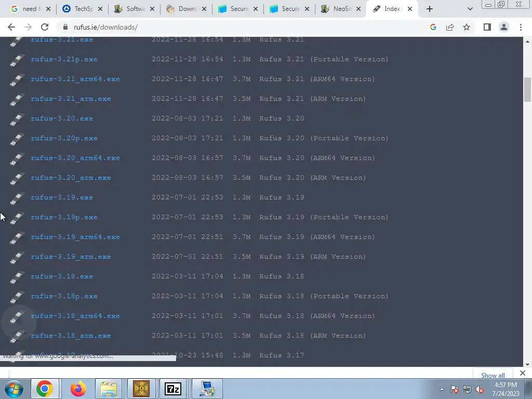This screenshot has width=532, height=399.
Task: Select the '2022-08-03 17:21' date for rufus-3.20.exe
Action: [187, 118]
